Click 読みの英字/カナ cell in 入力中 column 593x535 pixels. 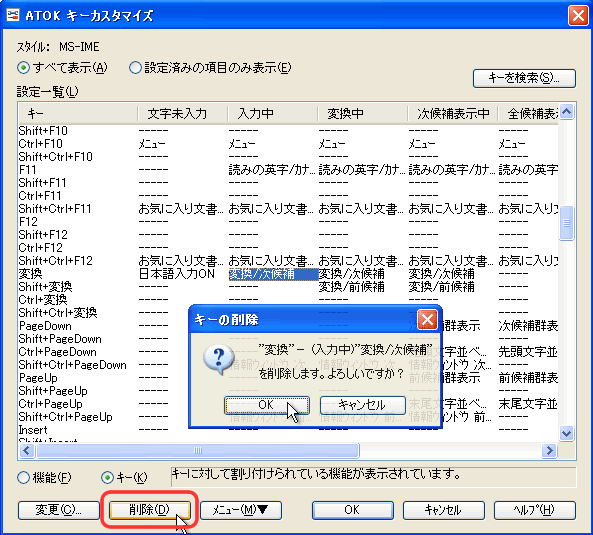click(x=272, y=170)
